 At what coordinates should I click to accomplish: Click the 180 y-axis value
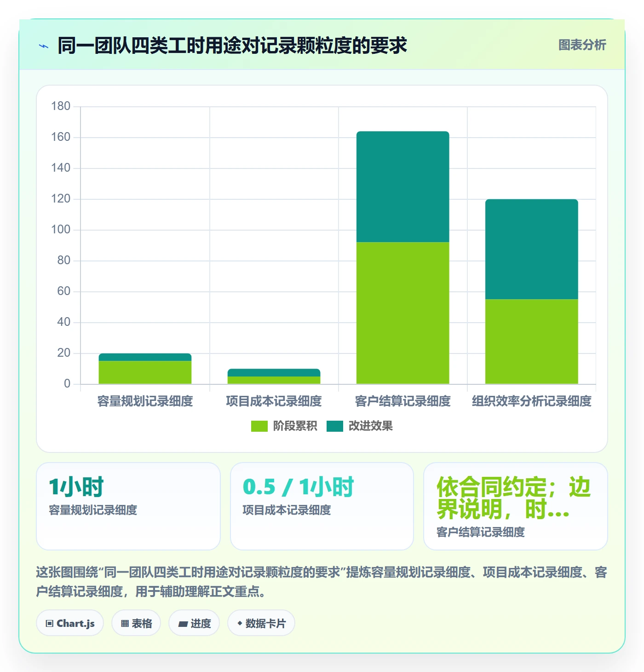point(61,106)
